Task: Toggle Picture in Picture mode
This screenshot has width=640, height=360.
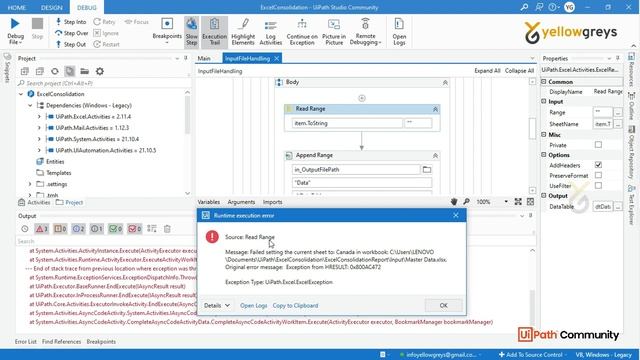Action: tap(334, 32)
